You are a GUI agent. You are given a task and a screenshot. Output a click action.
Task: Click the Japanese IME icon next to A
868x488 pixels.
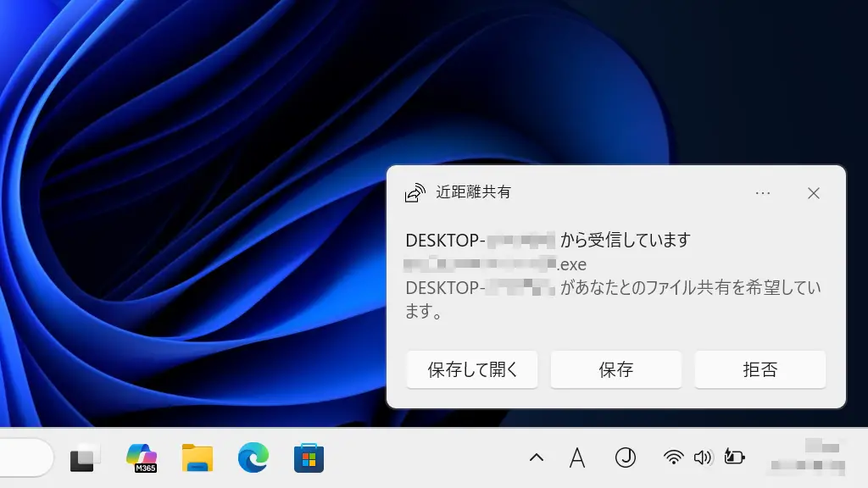click(x=625, y=458)
